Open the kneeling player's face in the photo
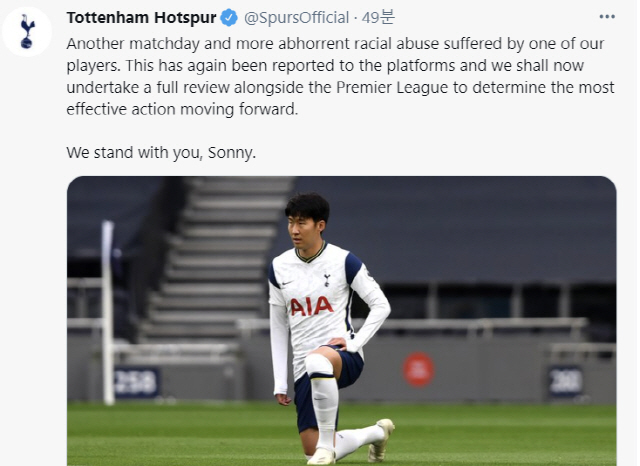This screenshot has height=466, width=640. point(304,229)
